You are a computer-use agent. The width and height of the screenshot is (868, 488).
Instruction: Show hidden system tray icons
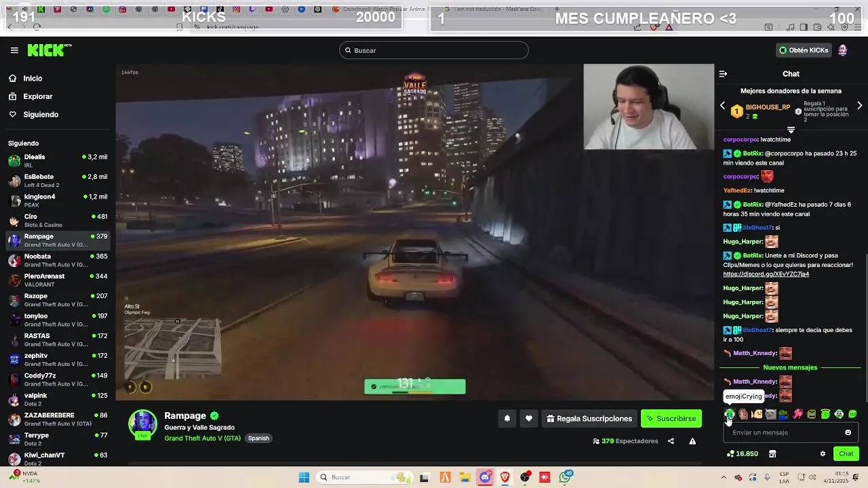coord(723,477)
